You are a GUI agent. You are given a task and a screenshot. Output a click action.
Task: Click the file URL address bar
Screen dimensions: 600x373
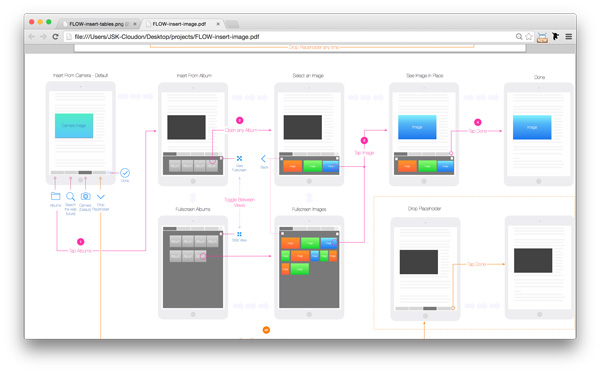tap(291, 37)
